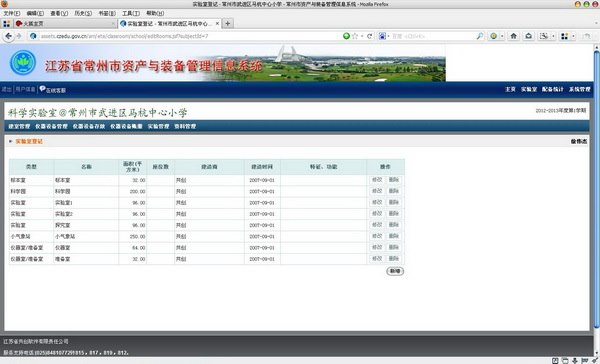Screen dimensions: 600x364
Task: Click the 新增 button below the table
Action: [x=395, y=271]
